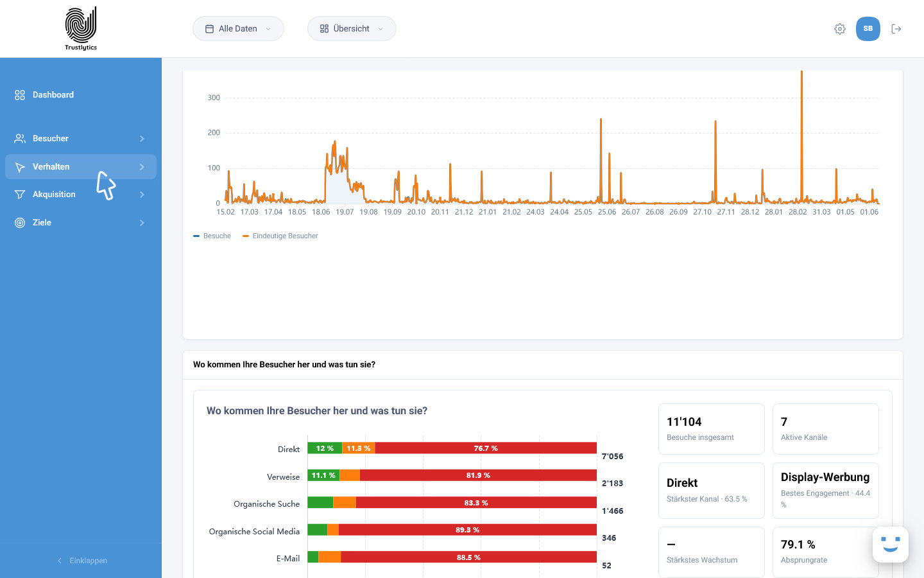The height and width of the screenshot is (578, 924).
Task: Click the Ziele target icon
Action: 20,223
